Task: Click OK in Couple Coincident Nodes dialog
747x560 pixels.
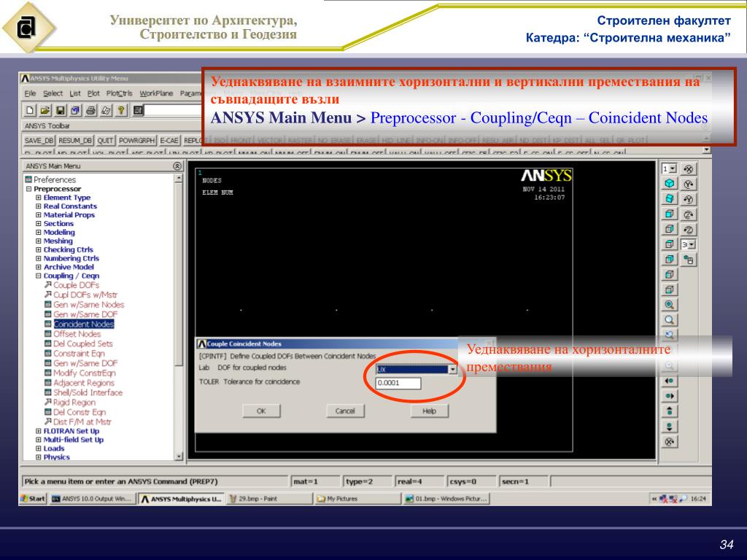Action: coord(261,411)
